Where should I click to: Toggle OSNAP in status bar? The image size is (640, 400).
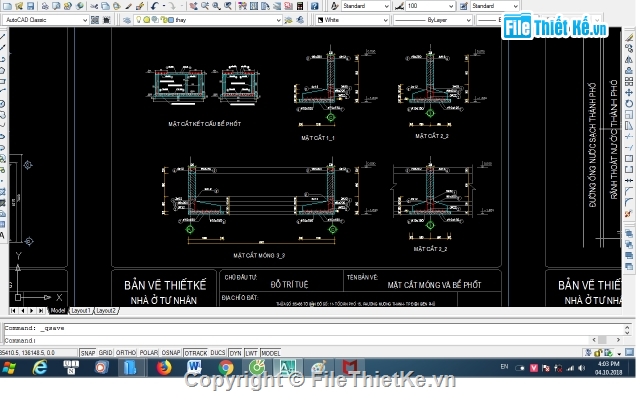coord(171,353)
